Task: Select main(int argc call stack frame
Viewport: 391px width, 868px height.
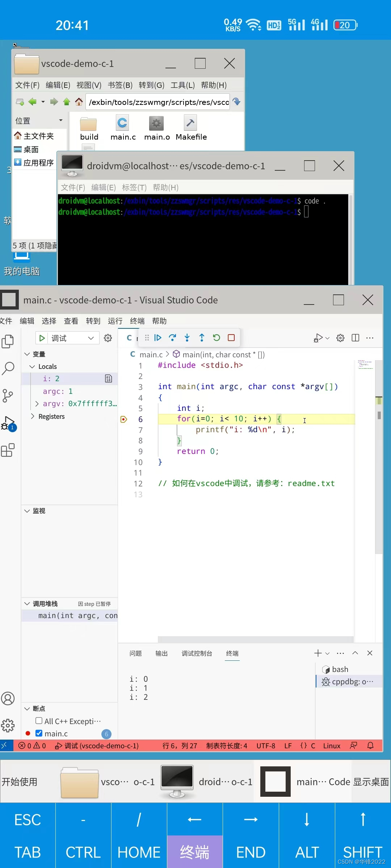Action: 70,616
